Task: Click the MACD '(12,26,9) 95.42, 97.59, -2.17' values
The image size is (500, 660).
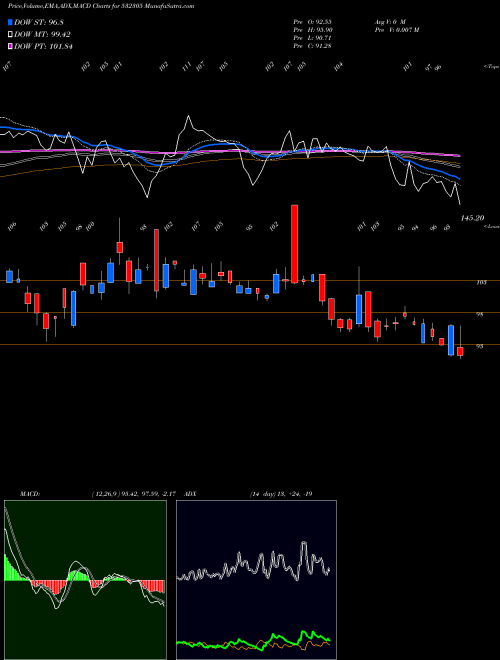Action: 133,494
